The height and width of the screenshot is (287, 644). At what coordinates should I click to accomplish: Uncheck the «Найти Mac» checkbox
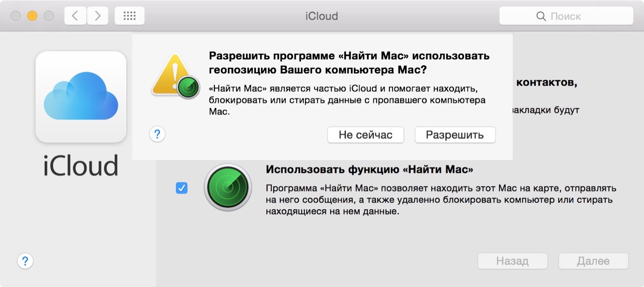[x=182, y=188]
